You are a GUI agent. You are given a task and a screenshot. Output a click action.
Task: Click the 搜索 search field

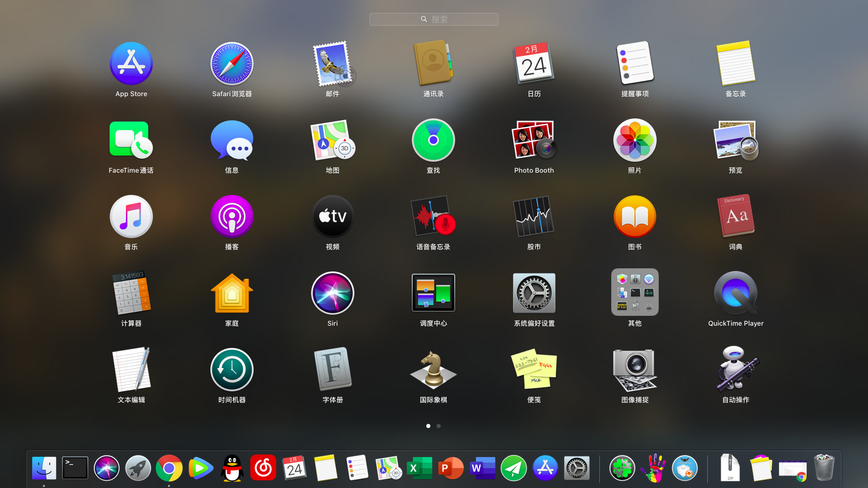click(433, 19)
